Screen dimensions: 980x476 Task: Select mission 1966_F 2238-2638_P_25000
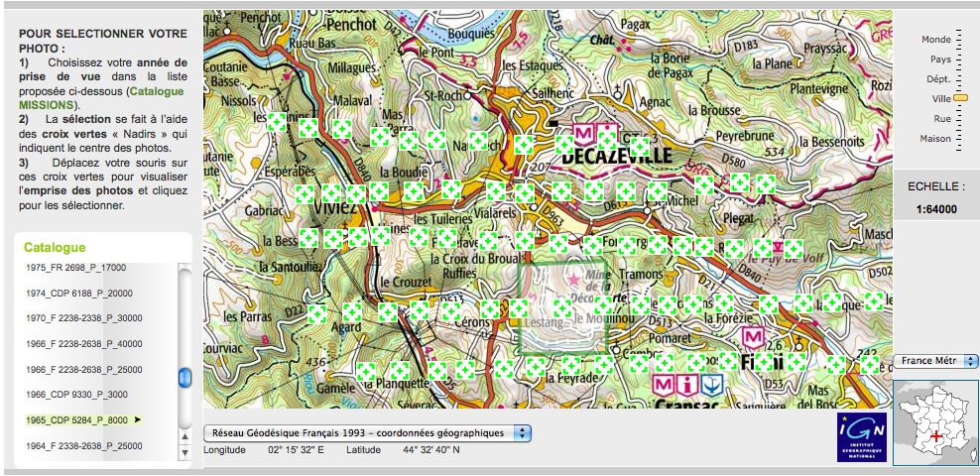pos(83,369)
